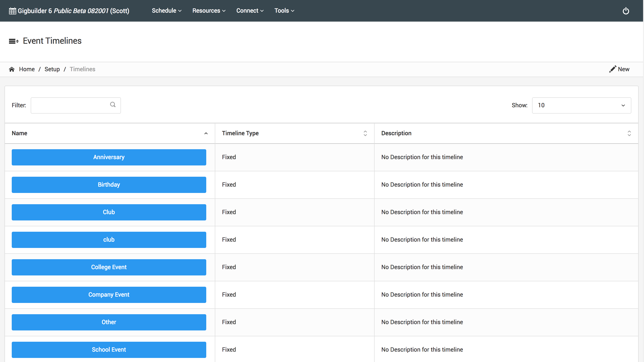The image size is (644, 362).
Task: Open the College Event timeline
Action: pos(109,267)
